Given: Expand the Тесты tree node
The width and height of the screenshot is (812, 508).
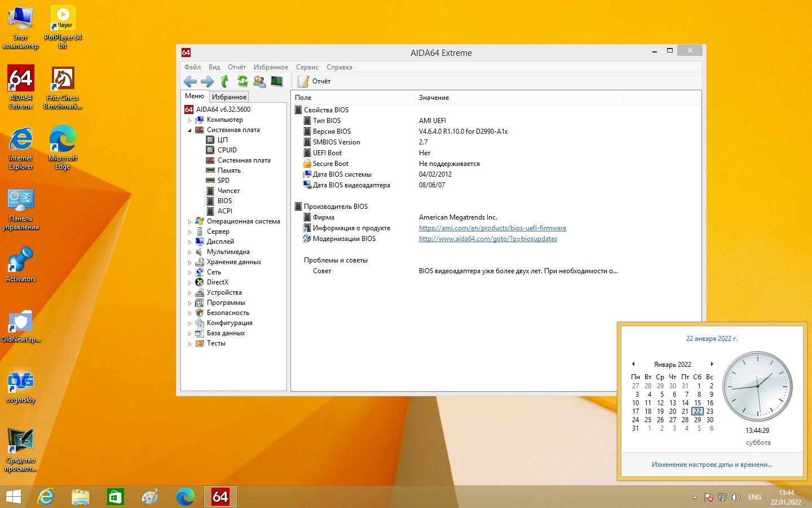Looking at the screenshot, I should [x=190, y=344].
